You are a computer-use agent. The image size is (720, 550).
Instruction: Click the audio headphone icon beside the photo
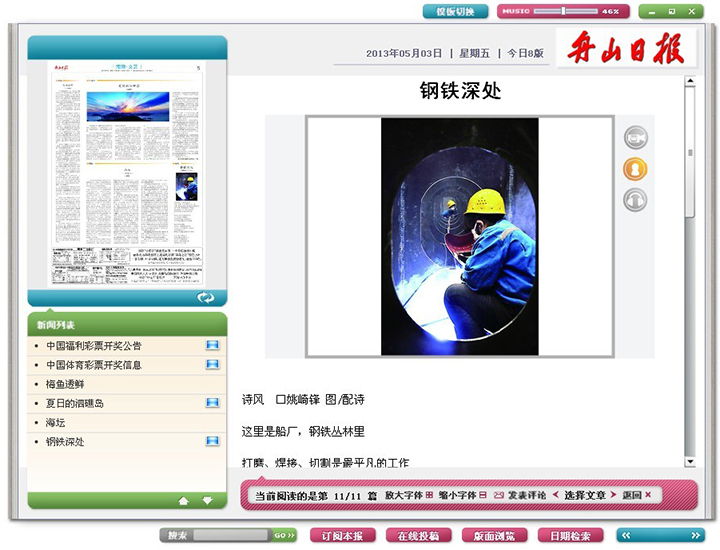tap(635, 201)
